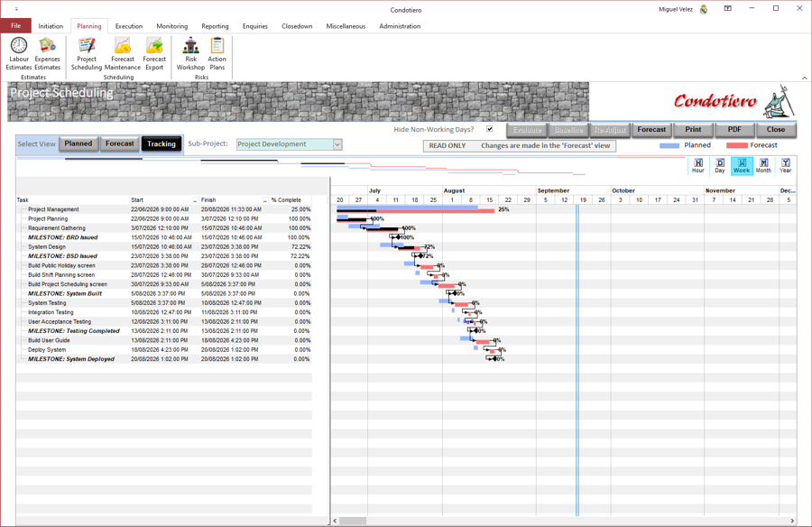Click the user avatar beside Miguel Velez
This screenshot has width=812, height=527.
[x=704, y=9]
